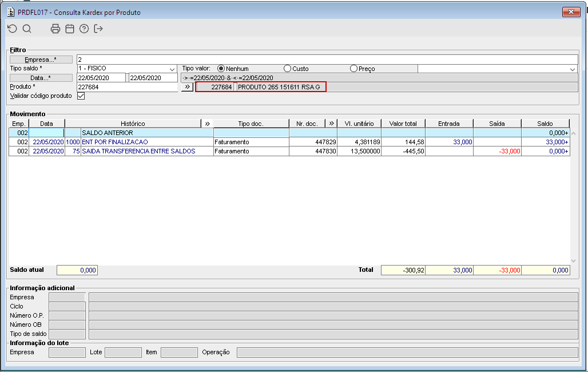Click the Data column header
Image resolution: width=588 pixels, height=372 pixels.
pyautogui.click(x=47, y=124)
